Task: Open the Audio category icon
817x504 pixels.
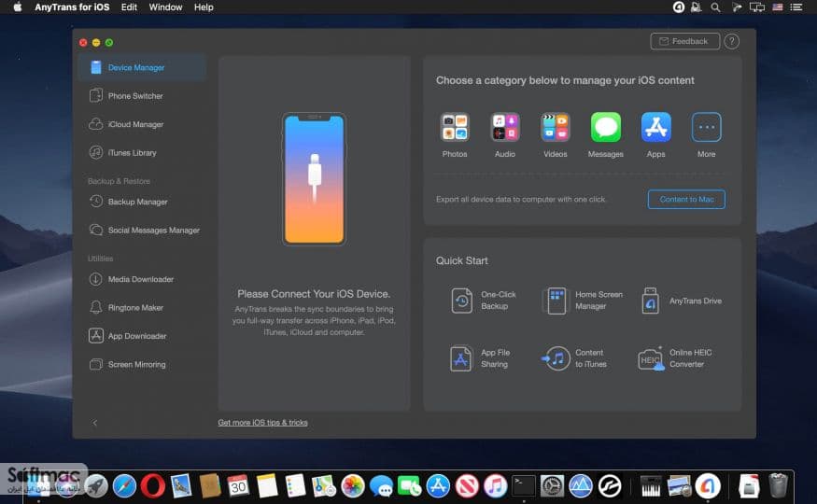Action: 504,127
